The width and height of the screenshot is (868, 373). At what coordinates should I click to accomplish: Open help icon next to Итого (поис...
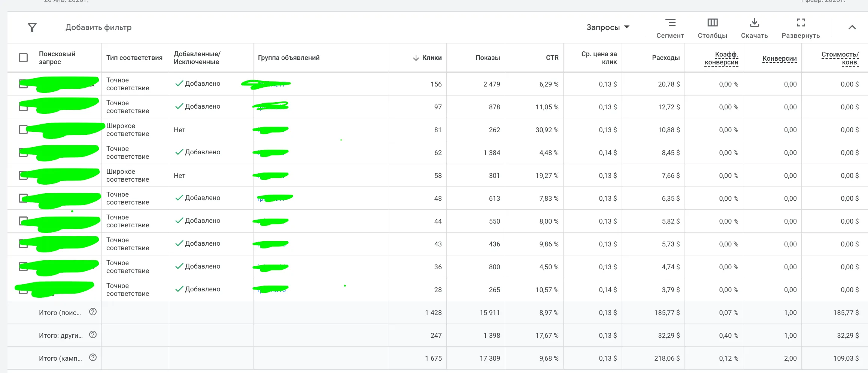pyautogui.click(x=93, y=312)
